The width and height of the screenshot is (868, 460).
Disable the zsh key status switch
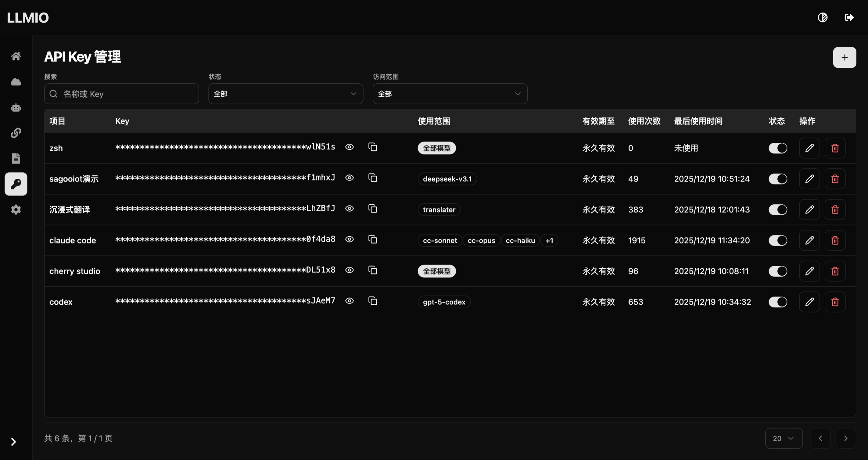pyautogui.click(x=778, y=148)
